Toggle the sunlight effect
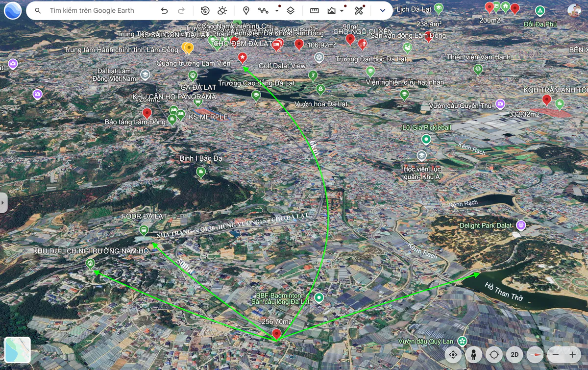Screen dimensions: 588x370 click(x=222, y=10)
